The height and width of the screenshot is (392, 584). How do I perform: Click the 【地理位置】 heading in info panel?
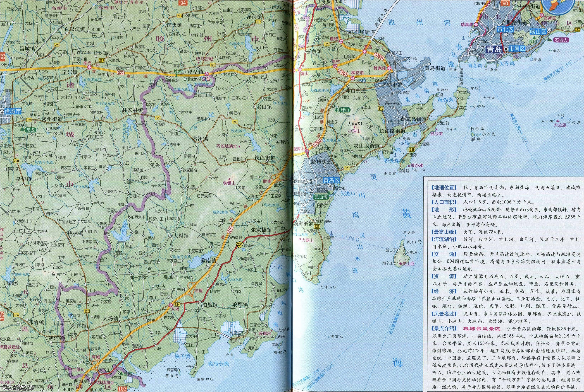click(x=444, y=187)
